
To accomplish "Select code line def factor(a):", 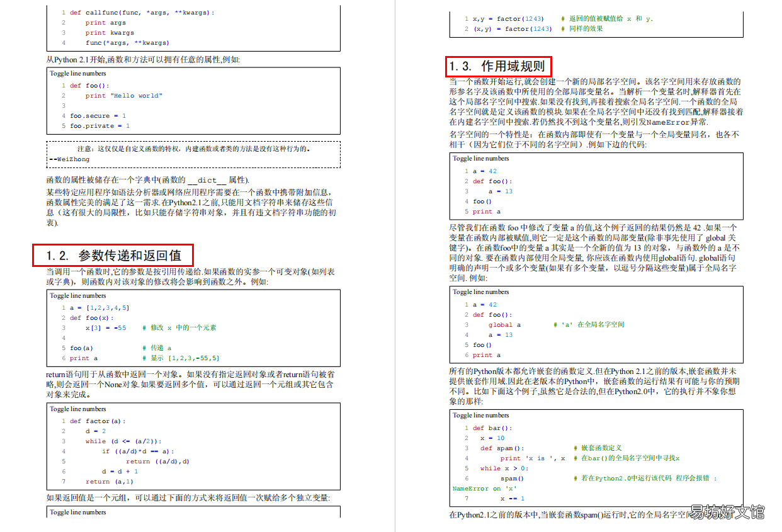I will [98, 421].
